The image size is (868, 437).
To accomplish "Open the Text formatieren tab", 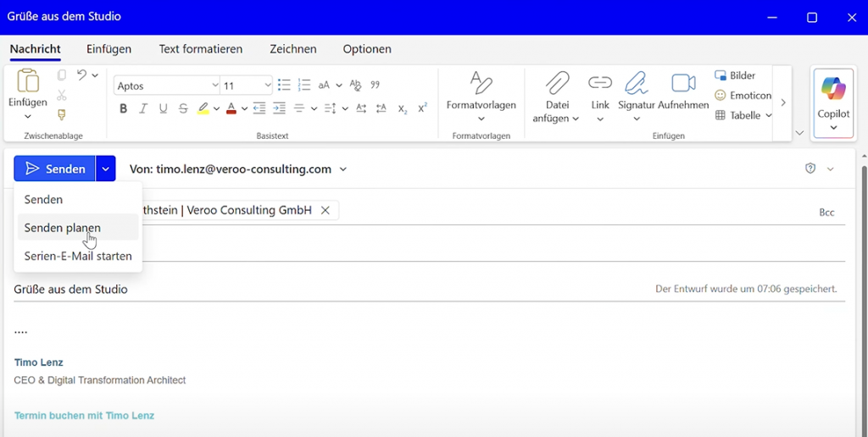I will click(200, 48).
